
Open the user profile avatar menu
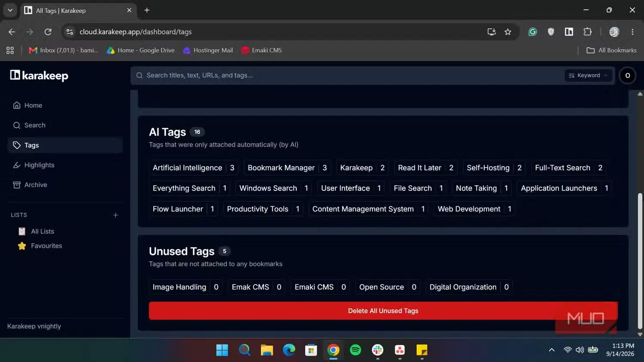(627, 75)
